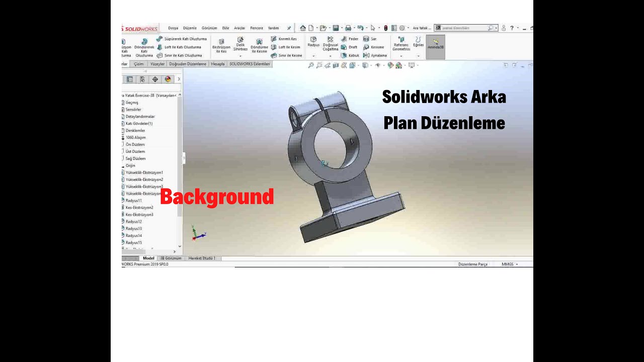Switch to ConfigurationManager tab icon
644x362 pixels.
142,79
